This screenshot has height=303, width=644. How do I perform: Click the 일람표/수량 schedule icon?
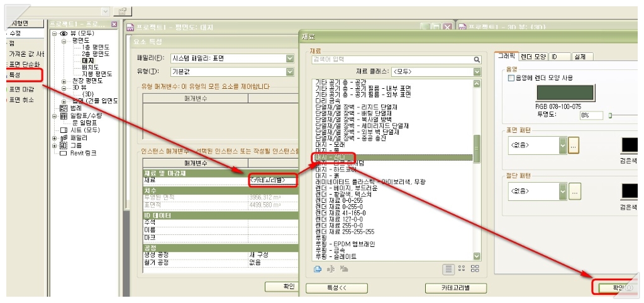pos(64,116)
